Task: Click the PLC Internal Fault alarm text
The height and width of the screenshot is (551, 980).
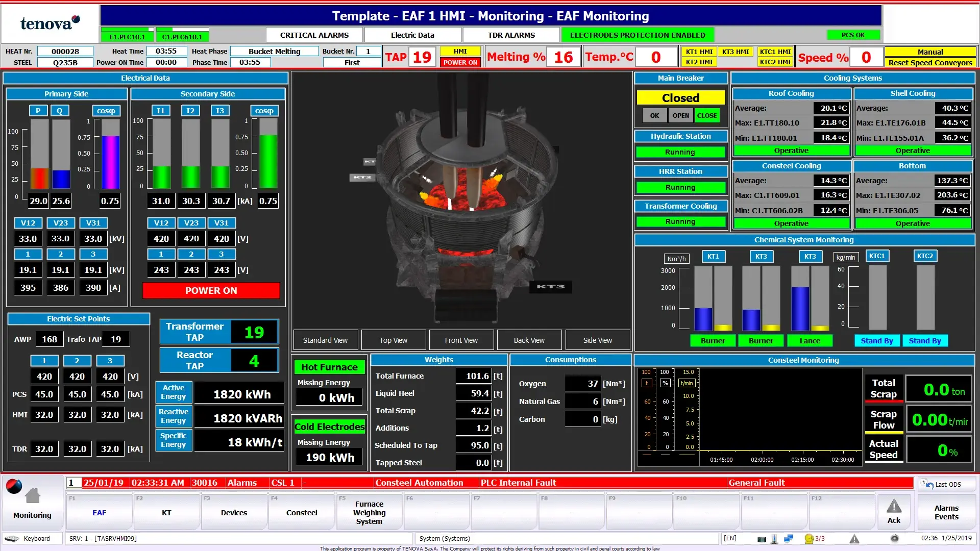Action: click(518, 483)
